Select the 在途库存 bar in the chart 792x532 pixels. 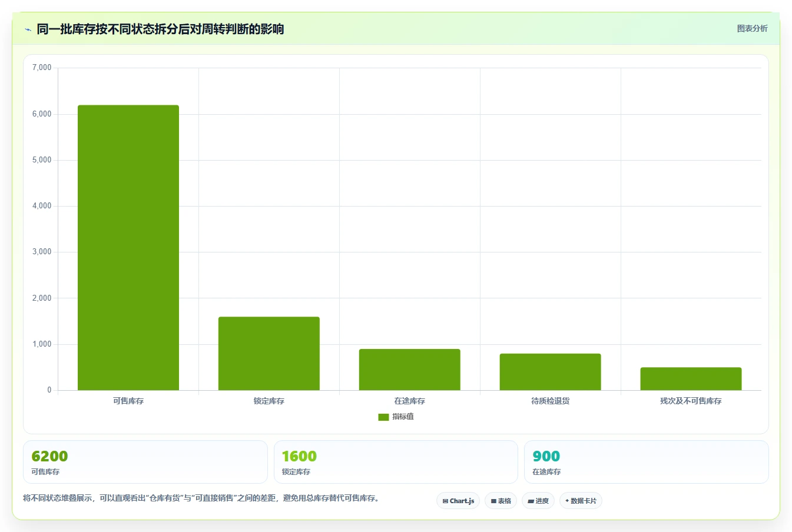[410, 370]
